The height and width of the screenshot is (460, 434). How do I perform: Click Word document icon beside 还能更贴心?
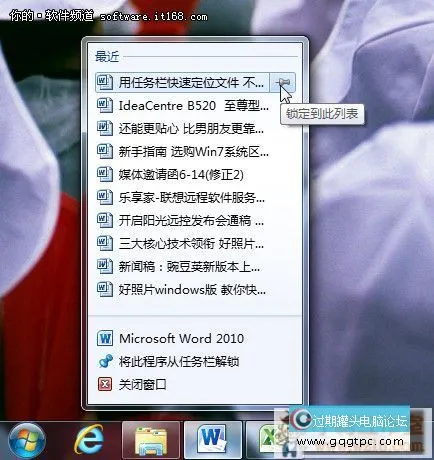tap(105, 129)
